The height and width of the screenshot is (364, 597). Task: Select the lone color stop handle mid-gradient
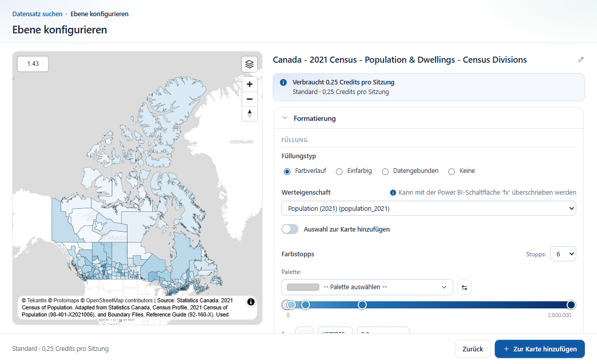[362, 305]
